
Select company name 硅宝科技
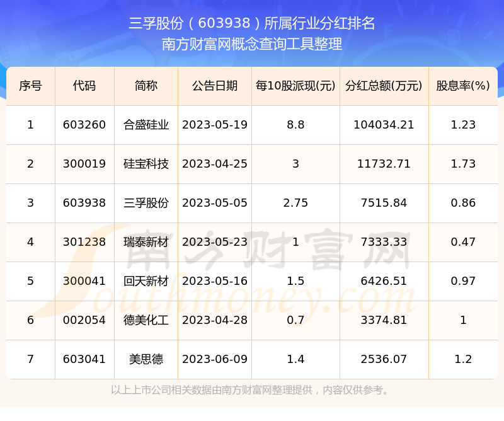[x=146, y=164]
